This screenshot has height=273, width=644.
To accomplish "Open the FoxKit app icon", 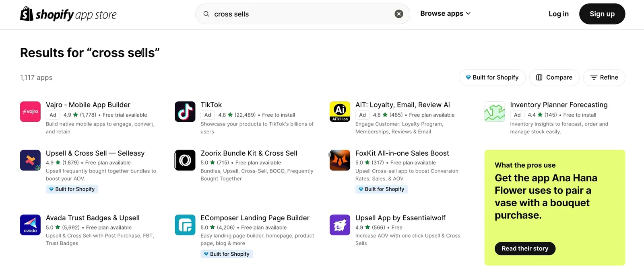I will pos(340,160).
